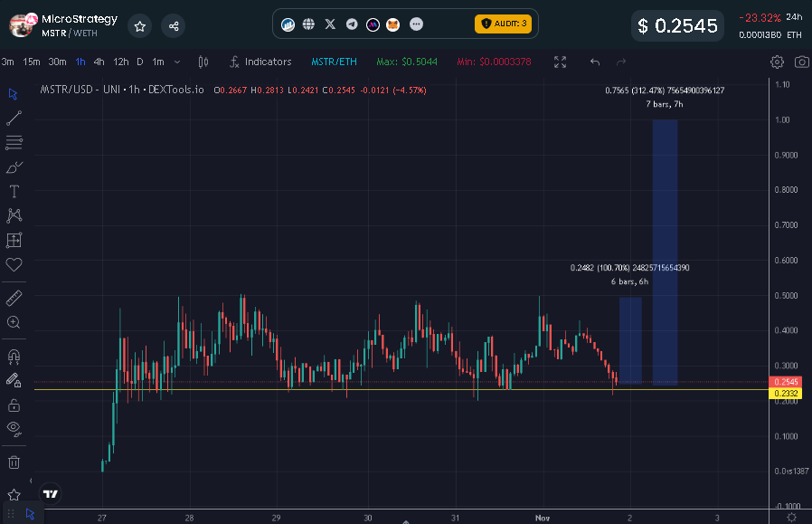Open the pattern drawing tool
The width and height of the screenshot is (812, 524).
[x=14, y=215]
